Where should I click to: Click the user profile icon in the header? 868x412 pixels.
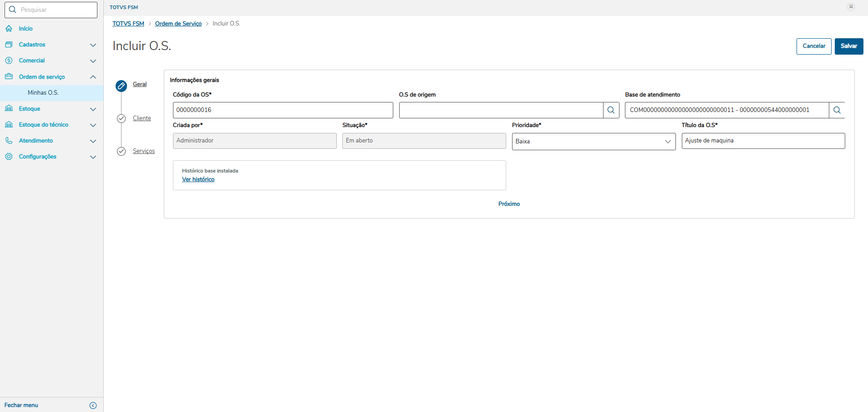[x=851, y=7]
